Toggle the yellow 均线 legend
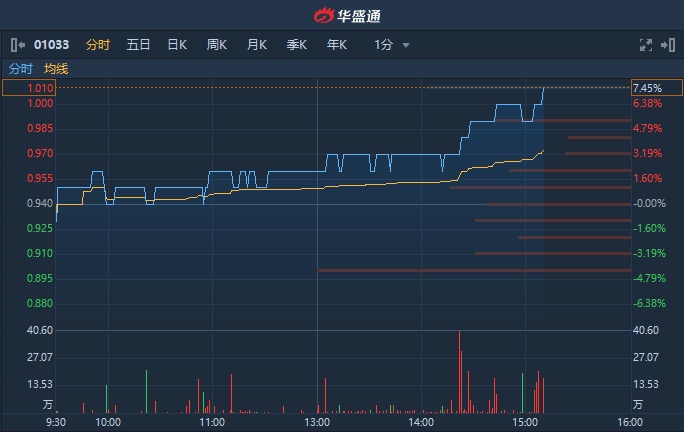Image resolution: width=684 pixels, height=432 pixels. 56,69
